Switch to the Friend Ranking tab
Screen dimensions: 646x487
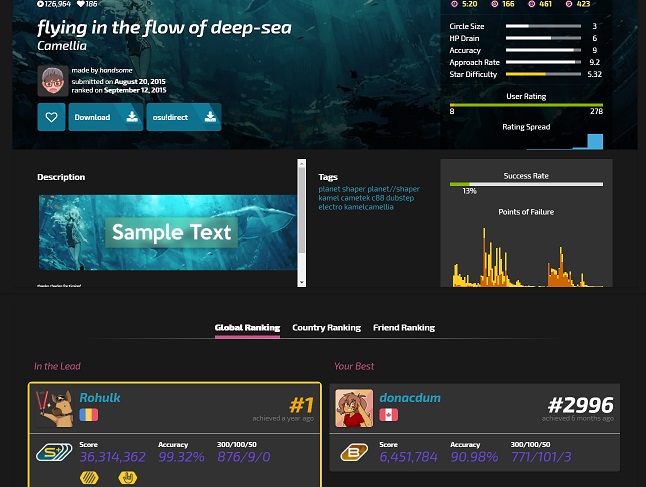404,328
